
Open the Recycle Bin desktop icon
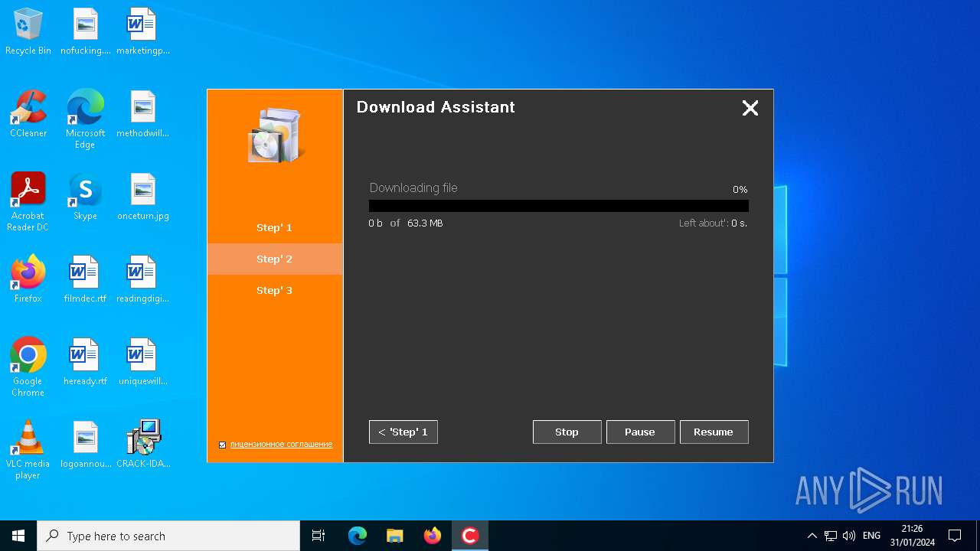point(28,32)
